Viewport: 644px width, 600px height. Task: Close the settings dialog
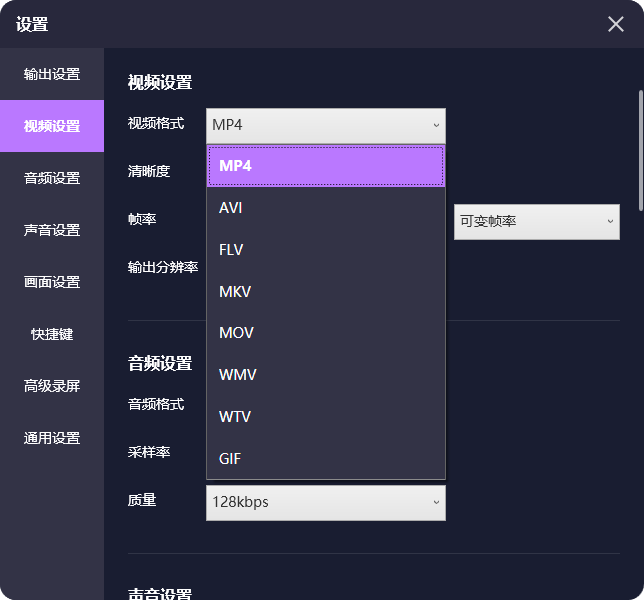coord(616,24)
